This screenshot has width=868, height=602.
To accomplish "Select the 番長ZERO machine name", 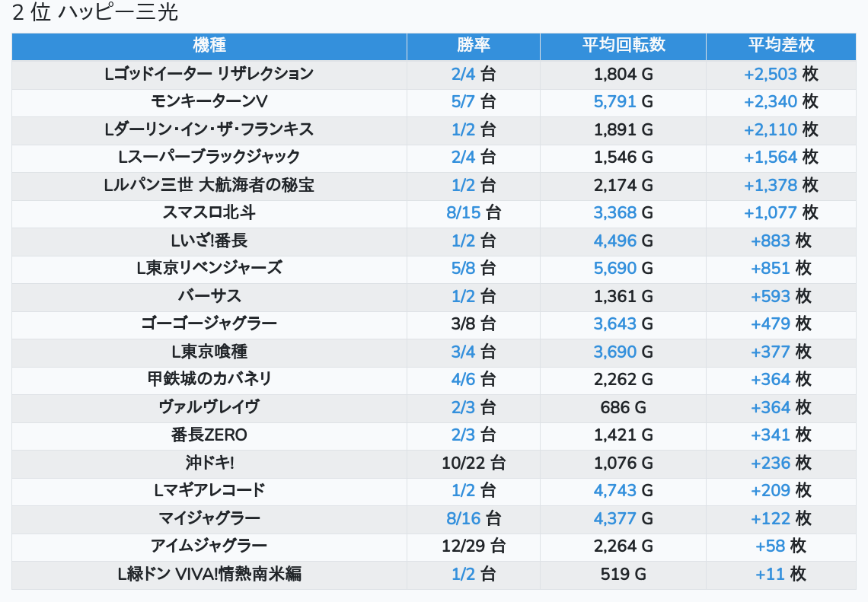I will click(209, 435).
